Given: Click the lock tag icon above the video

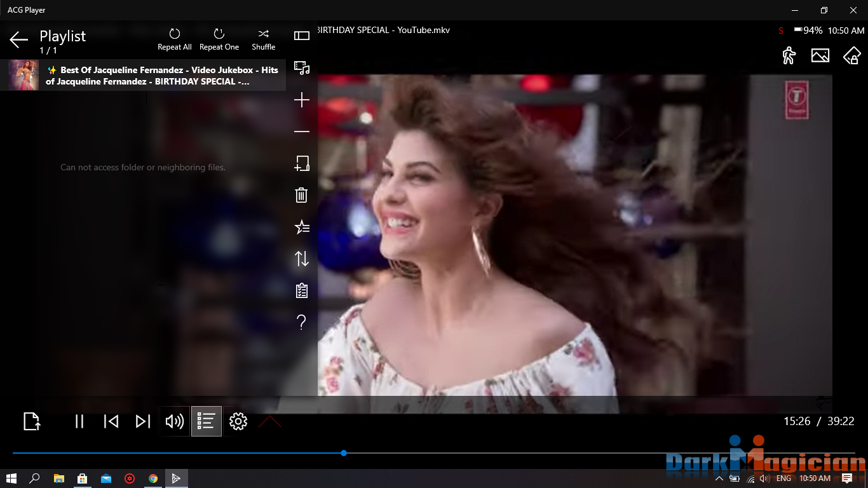Looking at the screenshot, I should pyautogui.click(x=851, y=55).
